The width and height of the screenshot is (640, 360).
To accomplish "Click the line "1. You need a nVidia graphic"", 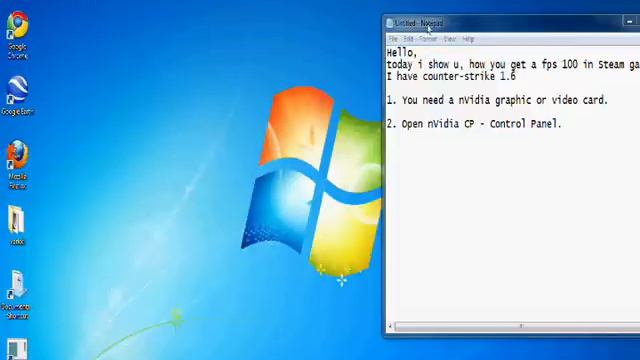I will 497,100.
